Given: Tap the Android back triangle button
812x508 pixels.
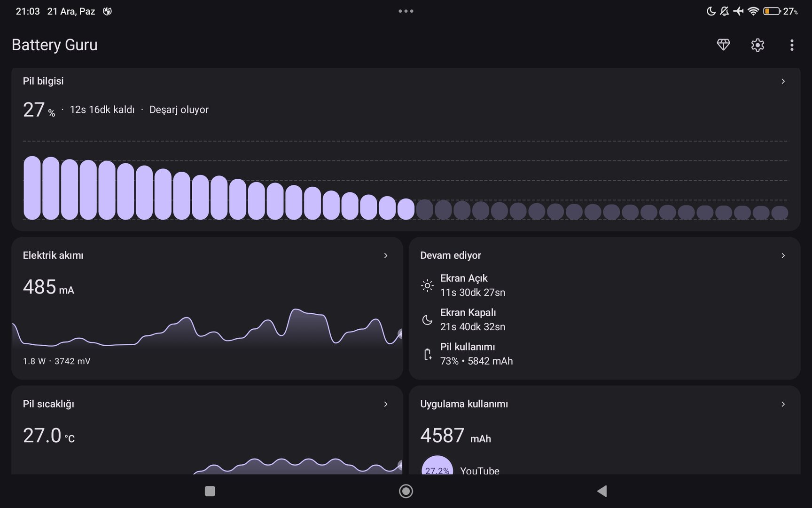Looking at the screenshot, I should pos(602,491).
